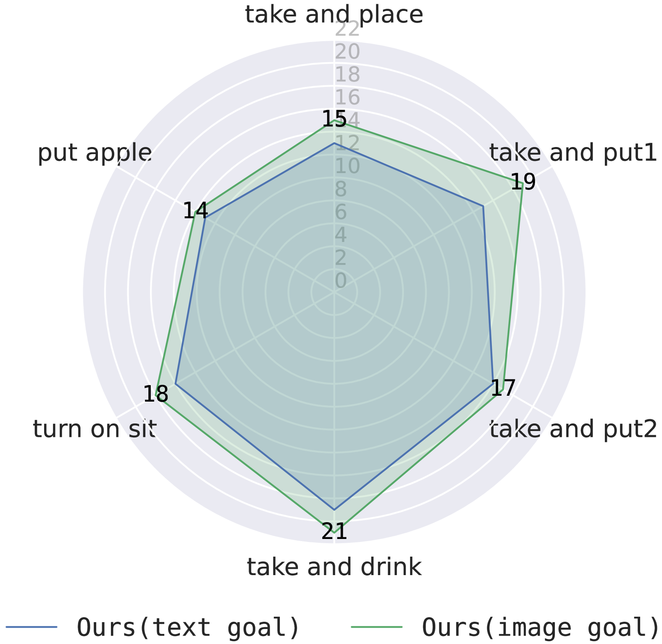Image resolution: width=662 pixels, height=644 pixels.
Task: Click the radial tick label 22
Action: pyautogui.click(x=347, y=29)
